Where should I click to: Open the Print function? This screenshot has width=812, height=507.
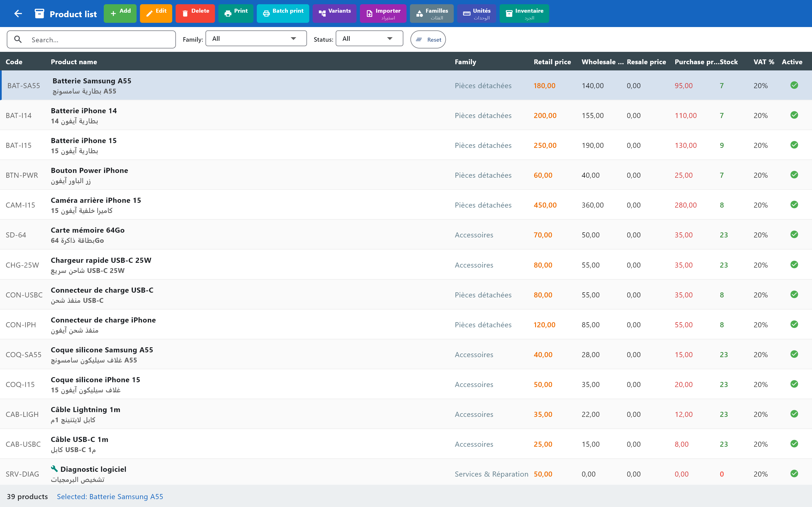pyautogui.click(x=236, y=14)
